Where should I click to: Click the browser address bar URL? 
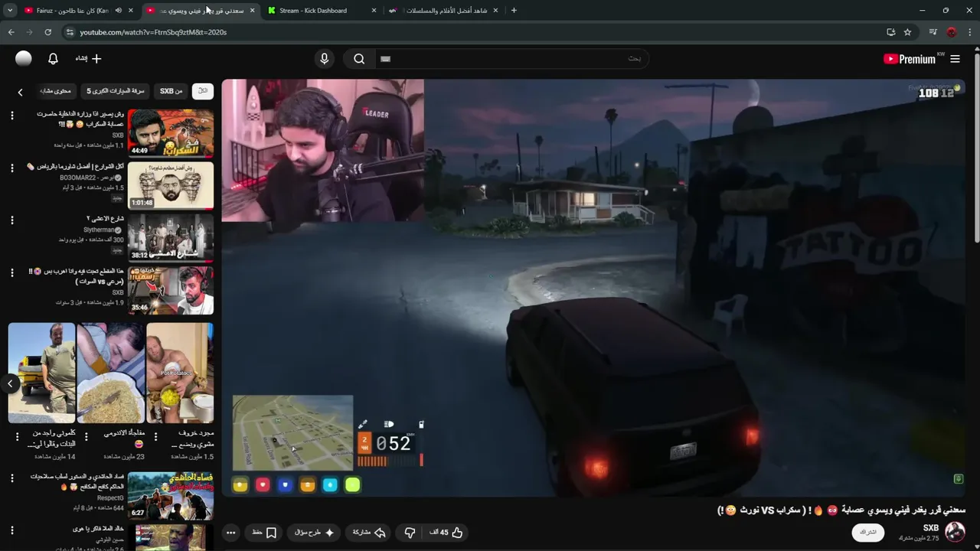(x=153, y=32)
